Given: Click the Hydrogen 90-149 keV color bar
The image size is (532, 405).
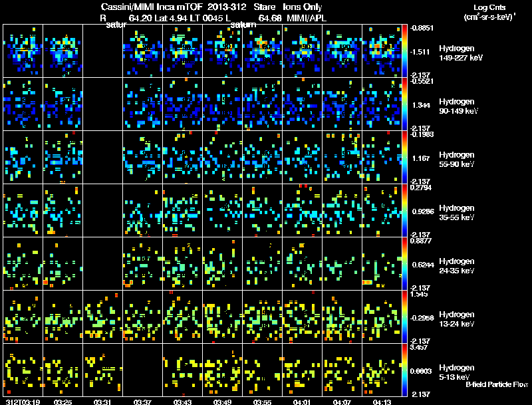Looking at the screenshot, I should pyautogui.click(x=404, y=104).
